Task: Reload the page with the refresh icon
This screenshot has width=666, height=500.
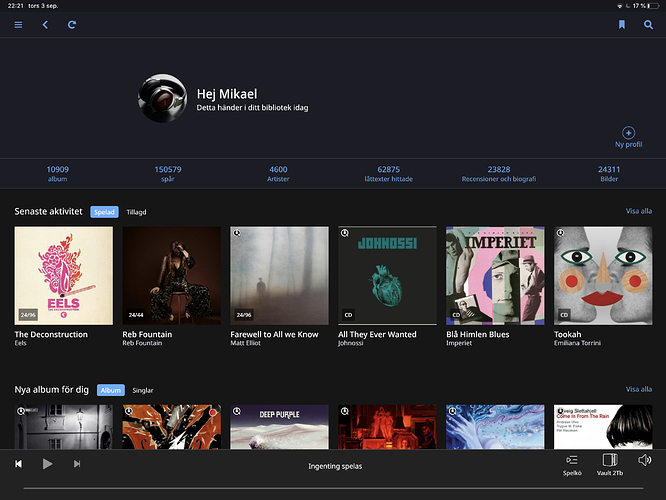Action: [72, 25]
